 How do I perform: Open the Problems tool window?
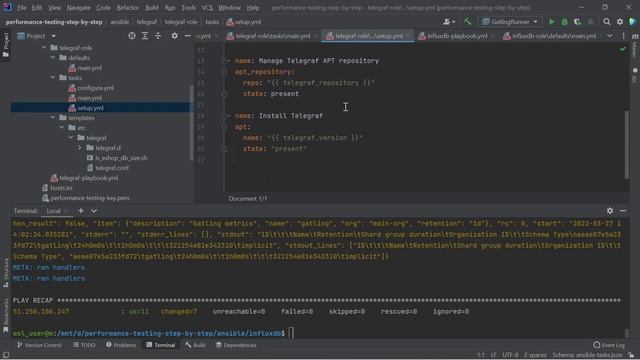tap(121, 345)
